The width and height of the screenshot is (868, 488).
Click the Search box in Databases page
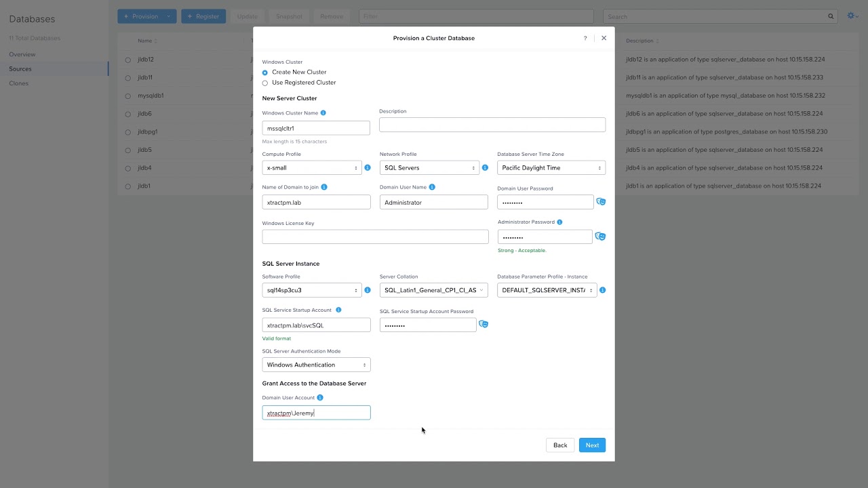[715, 16]
